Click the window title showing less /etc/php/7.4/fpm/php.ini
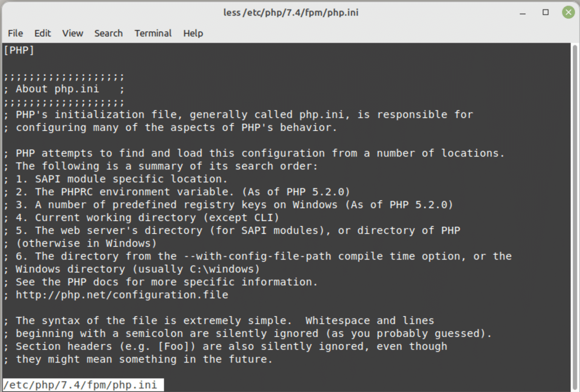 point(291,12)
